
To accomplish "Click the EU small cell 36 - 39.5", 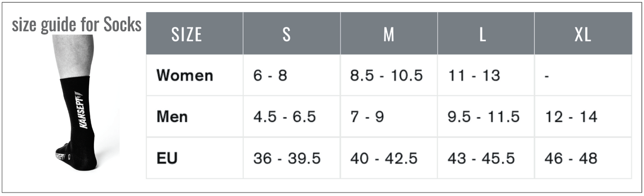I will (x=287, y=158).
